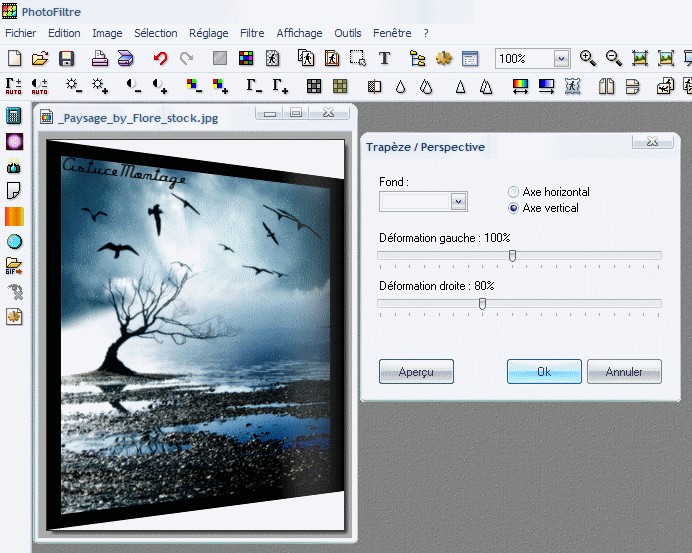Click the Gamma plus icon
Viewport: 692px width, 553px height.
pos(280,85)
